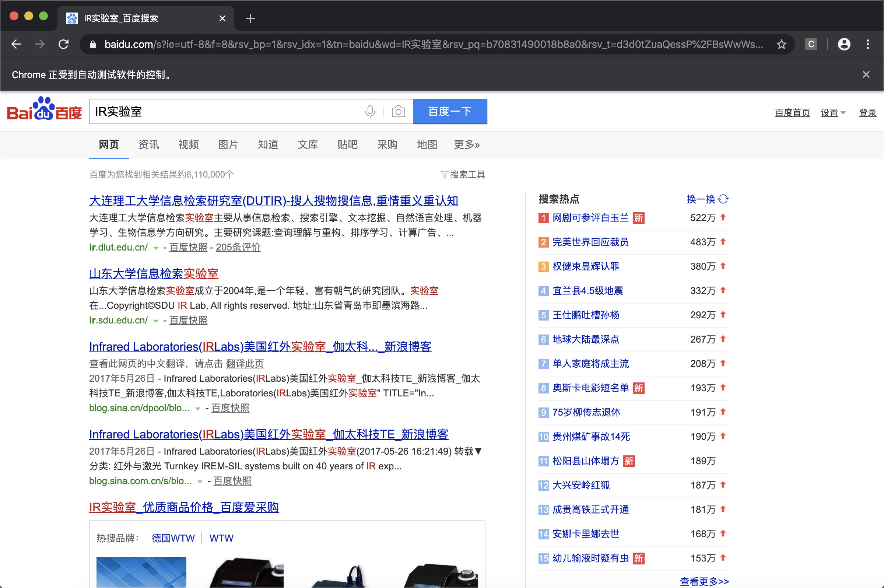Open the 伽太科..._新浪博客 result
Screen dimensions: 884x588
pyautogui.click(x=260, y=347)
